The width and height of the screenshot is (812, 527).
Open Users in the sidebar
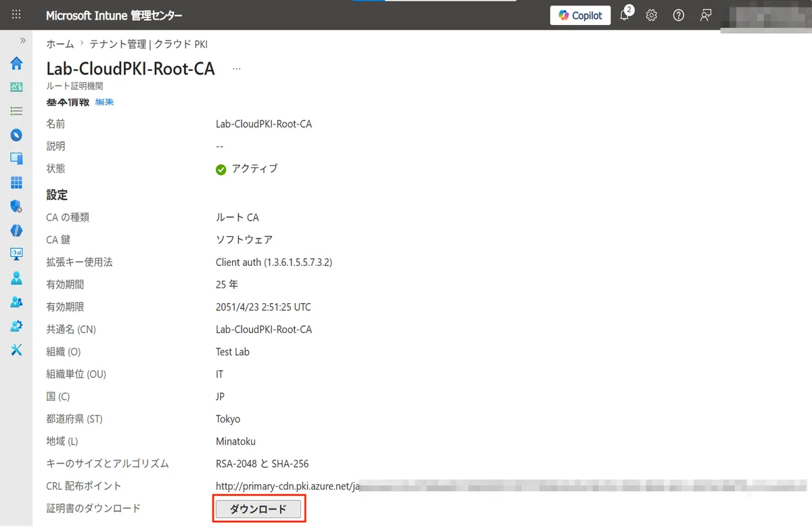(x=16, y=278)
